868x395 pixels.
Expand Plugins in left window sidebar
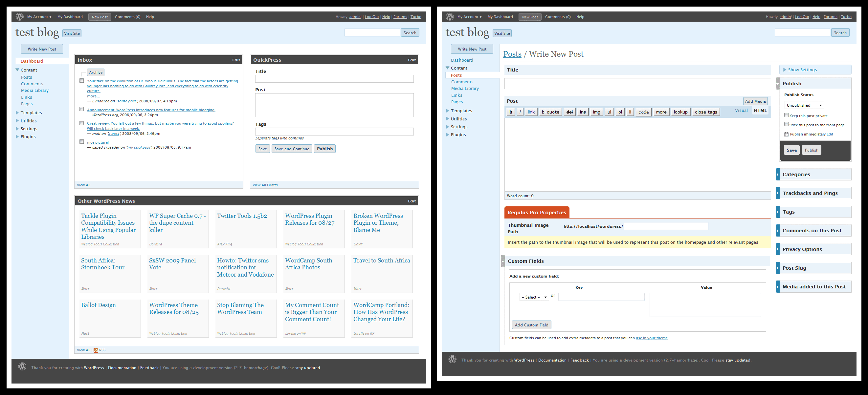pos(17,136)
